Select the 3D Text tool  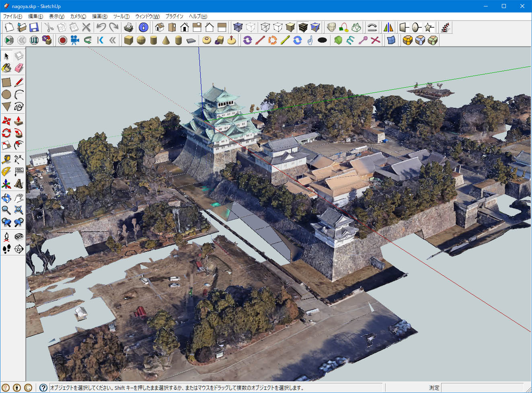19,184
